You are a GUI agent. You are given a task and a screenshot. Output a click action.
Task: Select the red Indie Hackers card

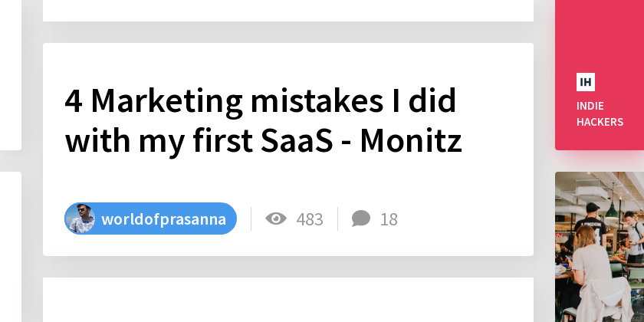[600, 75]
